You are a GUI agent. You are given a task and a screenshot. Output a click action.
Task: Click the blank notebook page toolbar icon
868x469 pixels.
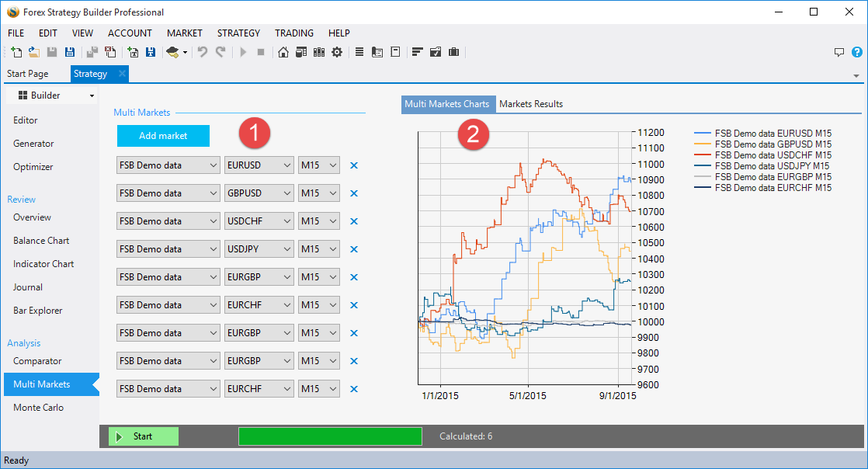(x=394, y=52)
